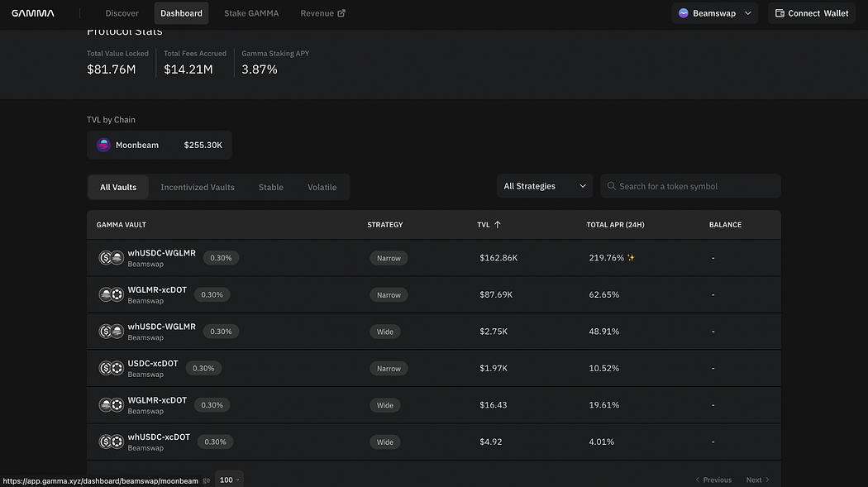The width and height of the screenshot is (868, 487).
Task: Select the All Vaults tab
Action: point(118,187)
